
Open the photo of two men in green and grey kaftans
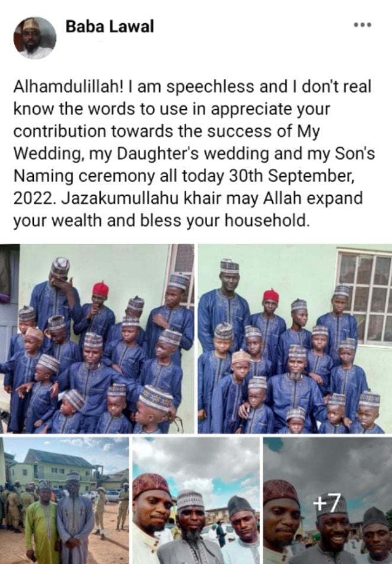click(x=65, y=501)
